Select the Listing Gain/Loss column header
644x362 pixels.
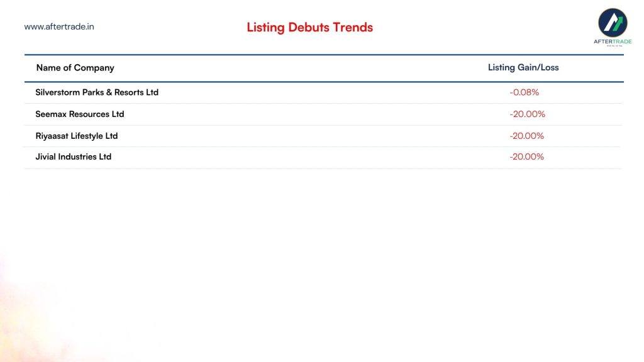point(523,67)
